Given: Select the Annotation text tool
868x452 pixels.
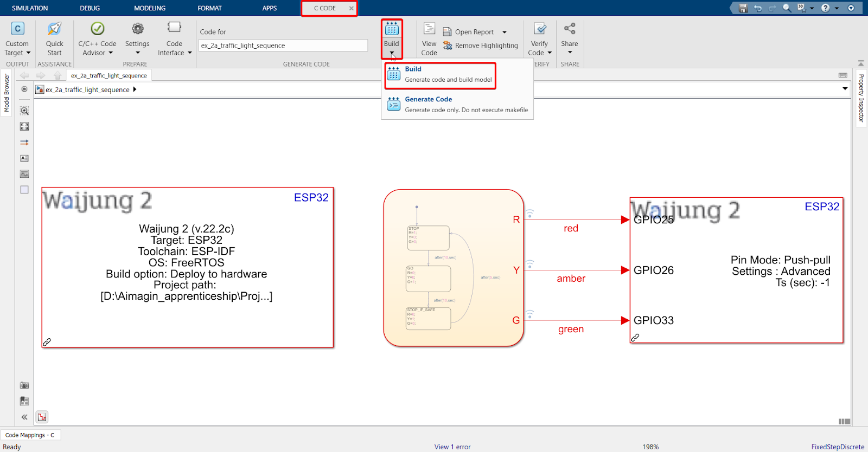Looking at the screenshot, I should tap(24, 158).
